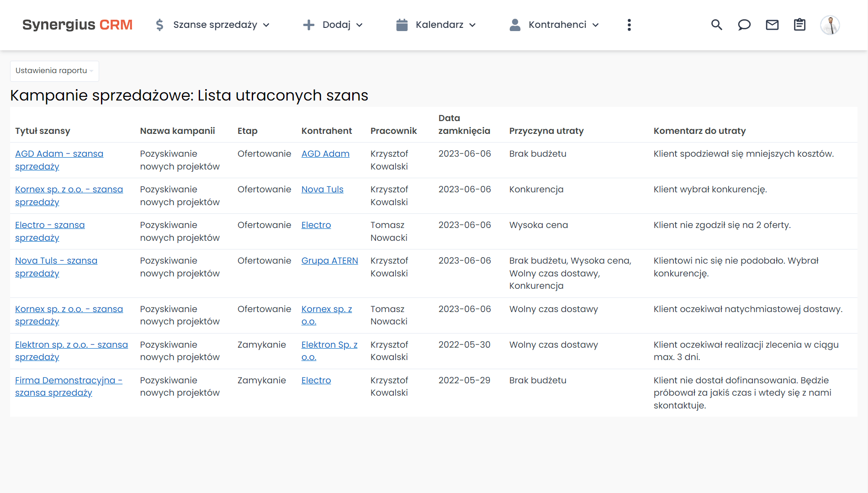Click the plus icon next to Dodaj
Screen dimensions: 868x493
coord(309,25)
